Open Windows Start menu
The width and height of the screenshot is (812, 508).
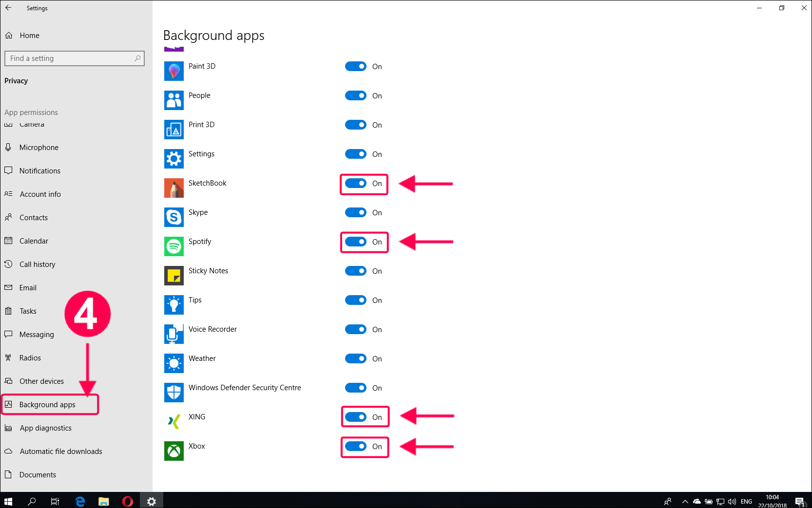click(8, 501)
